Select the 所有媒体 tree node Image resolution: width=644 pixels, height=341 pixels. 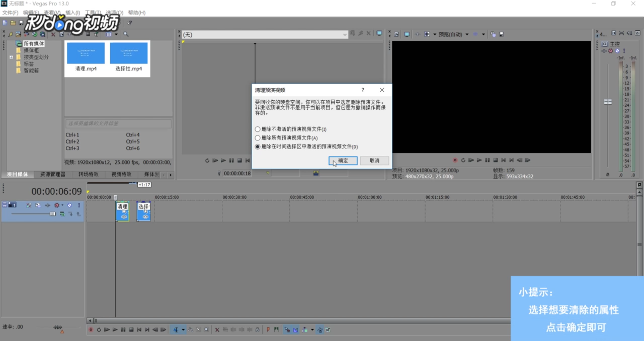click(x=34, y=44)
